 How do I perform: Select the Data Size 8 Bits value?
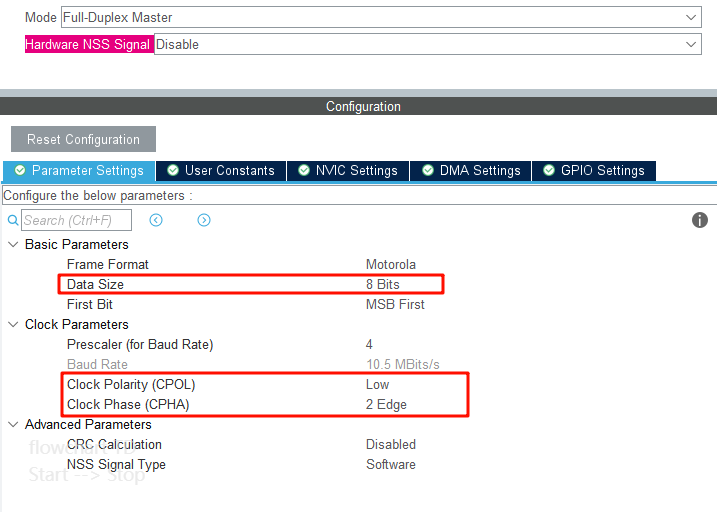382,285
